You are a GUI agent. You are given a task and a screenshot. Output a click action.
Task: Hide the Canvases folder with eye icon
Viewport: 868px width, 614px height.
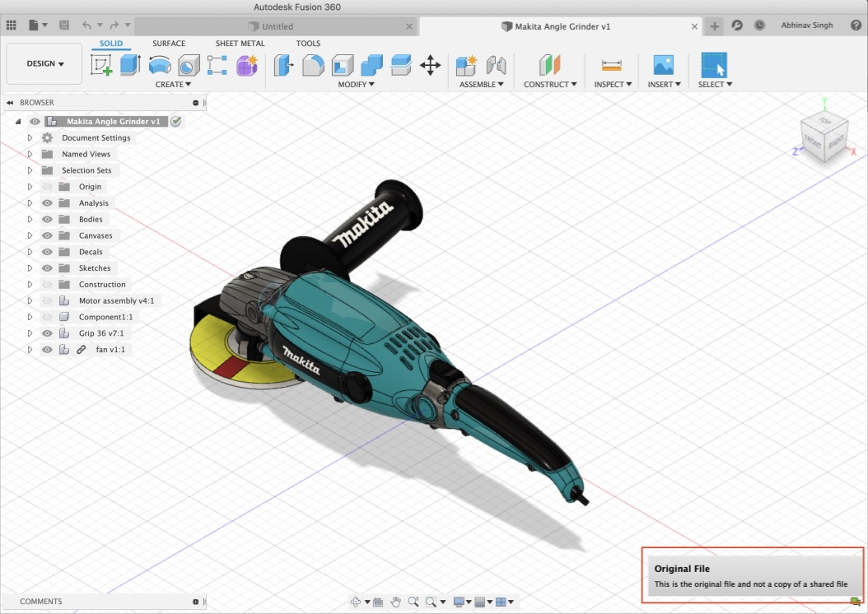pyautogui.click(x=47, y=235)
